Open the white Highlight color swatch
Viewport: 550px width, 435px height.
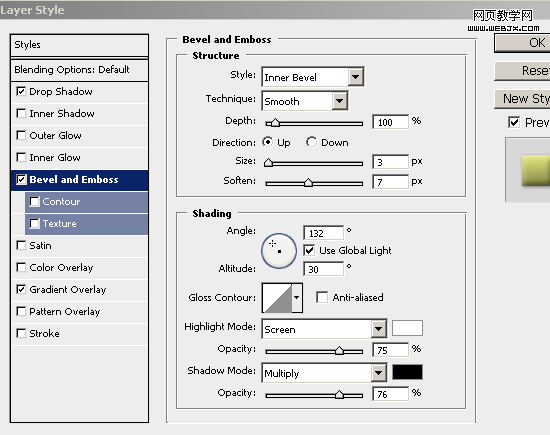[x=407, y=328]
